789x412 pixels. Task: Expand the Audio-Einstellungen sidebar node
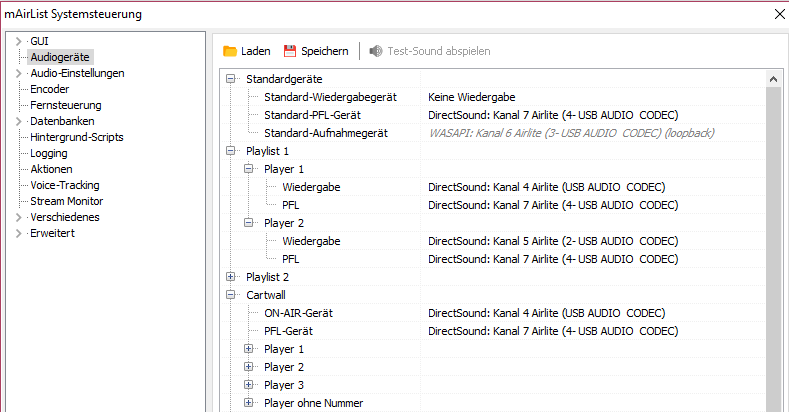19,73
